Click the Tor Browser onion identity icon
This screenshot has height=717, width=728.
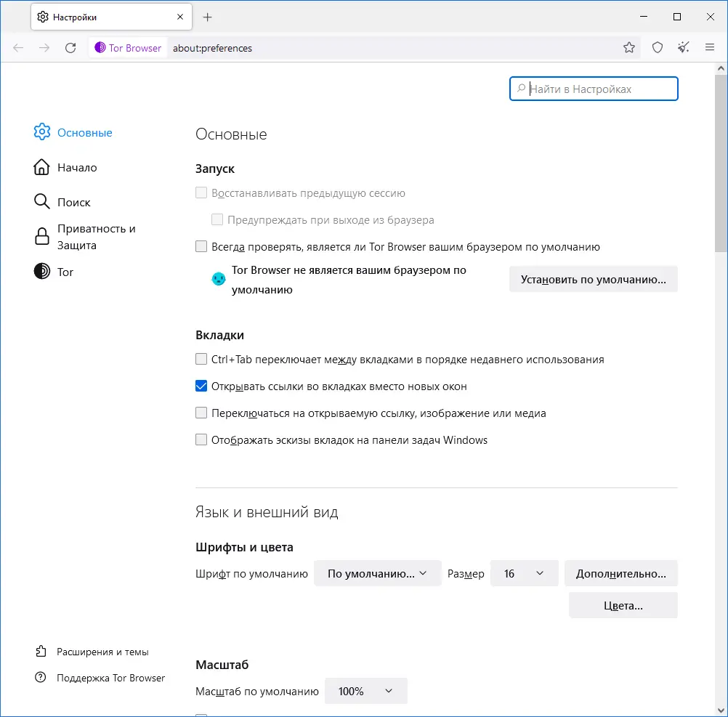point(100,48)
